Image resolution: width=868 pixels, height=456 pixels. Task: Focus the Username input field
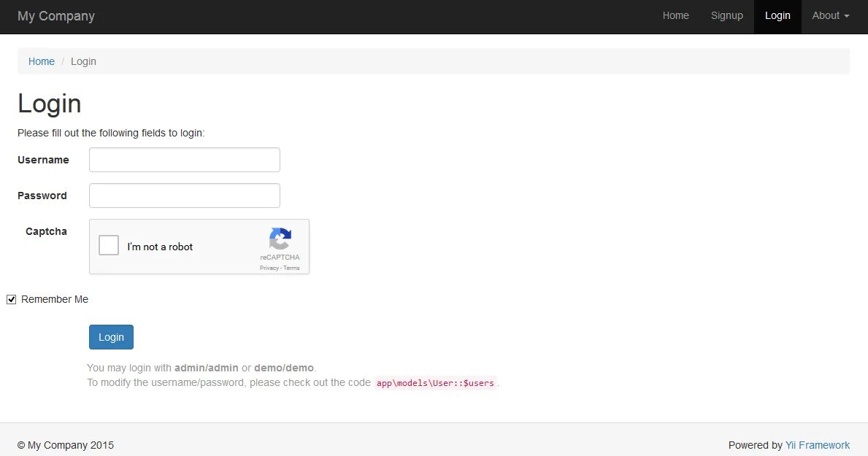pos(184,160)
